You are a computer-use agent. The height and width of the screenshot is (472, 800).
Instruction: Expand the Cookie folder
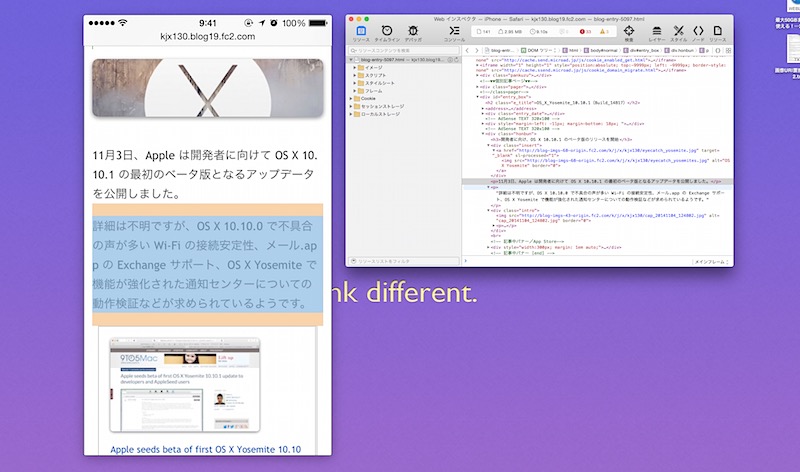[351, 98]
